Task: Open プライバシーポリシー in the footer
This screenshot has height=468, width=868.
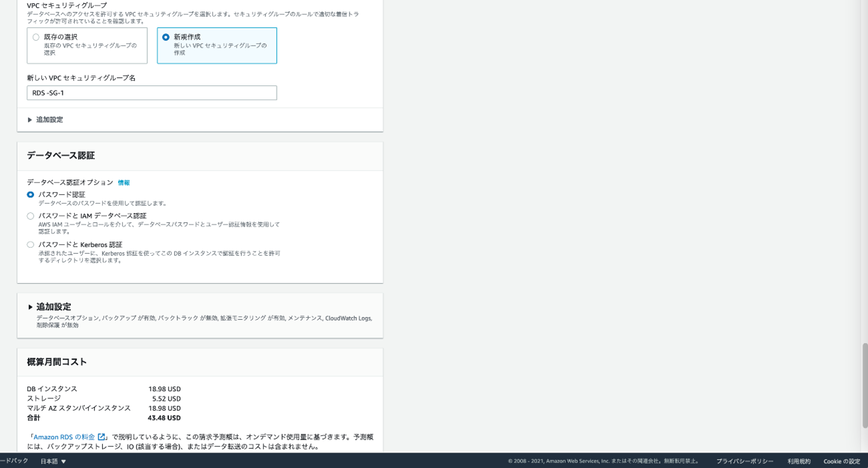Action: tap(744, 461)
